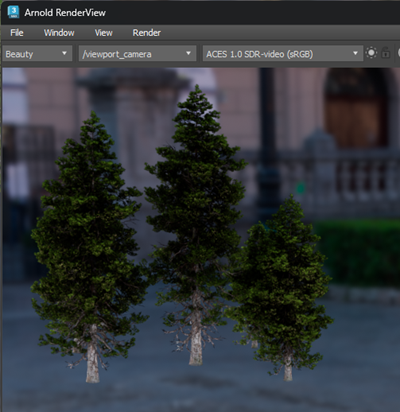Open the Render menu

coord(147,33)
